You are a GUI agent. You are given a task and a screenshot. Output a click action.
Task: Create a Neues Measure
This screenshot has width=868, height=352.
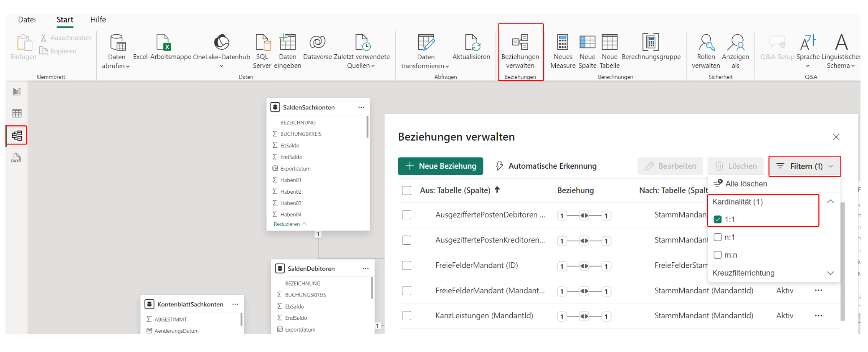pos(563,51)
